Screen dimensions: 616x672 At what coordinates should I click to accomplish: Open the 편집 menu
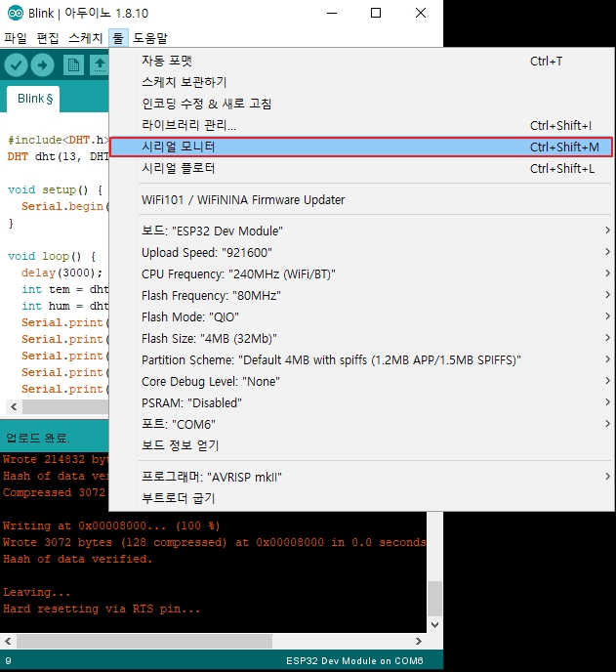48,38
